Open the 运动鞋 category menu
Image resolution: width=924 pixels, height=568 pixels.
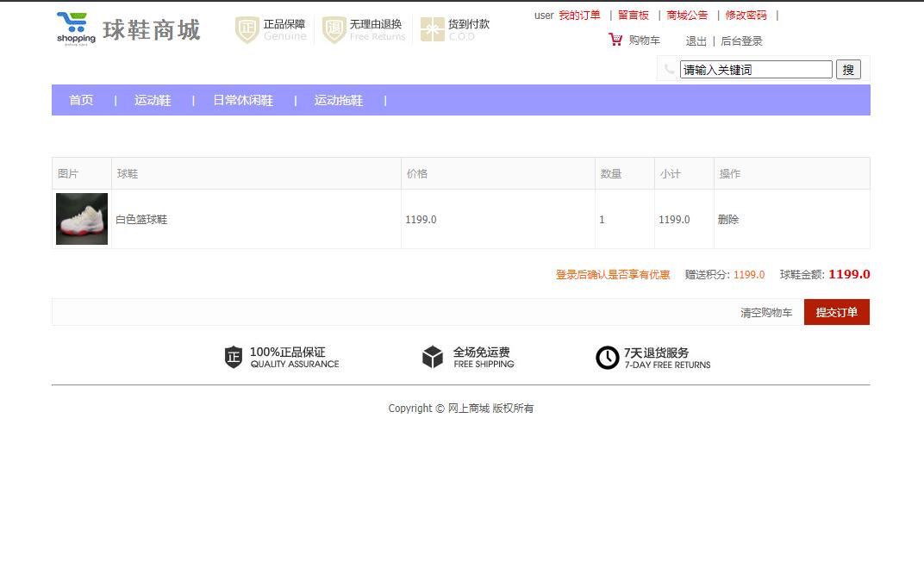pyautogui.click(x=153, y=100)
